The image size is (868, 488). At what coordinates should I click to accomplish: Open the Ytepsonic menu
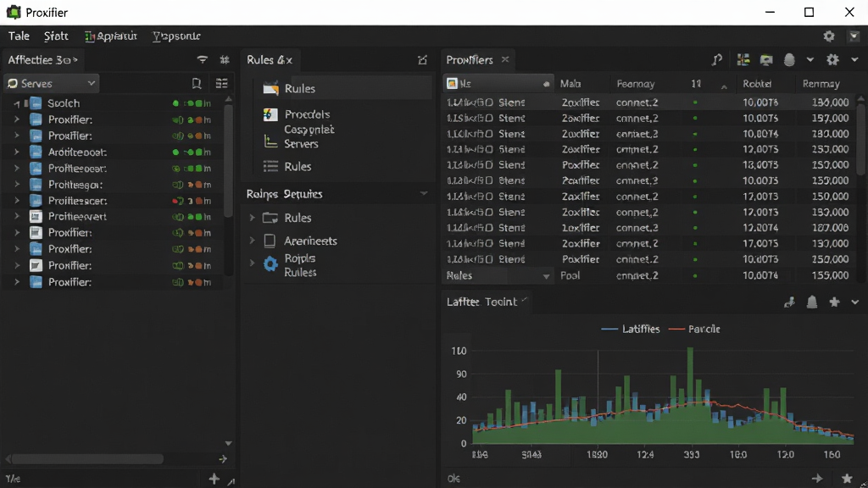pyautogui.click(x=176, y=36)
